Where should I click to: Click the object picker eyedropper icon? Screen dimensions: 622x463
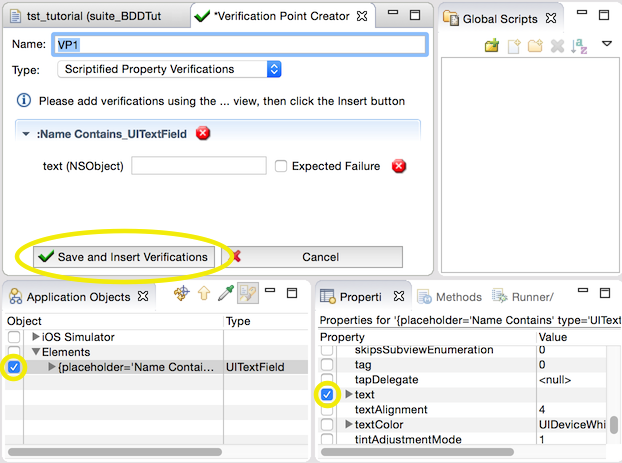click(x=226, y=293)
